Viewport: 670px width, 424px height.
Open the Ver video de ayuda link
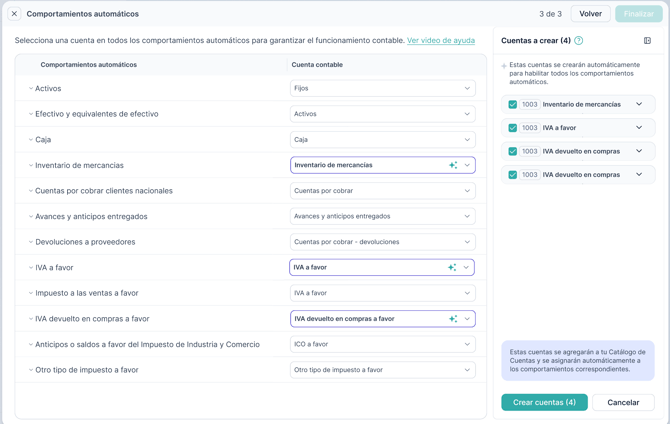click(440, 41)
